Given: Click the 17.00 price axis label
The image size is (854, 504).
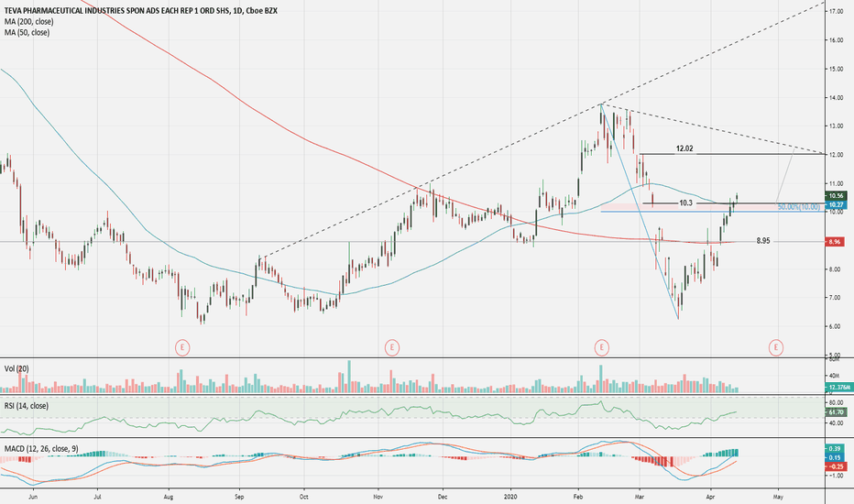Looking at the screenshot, I should tap(837, 11).
